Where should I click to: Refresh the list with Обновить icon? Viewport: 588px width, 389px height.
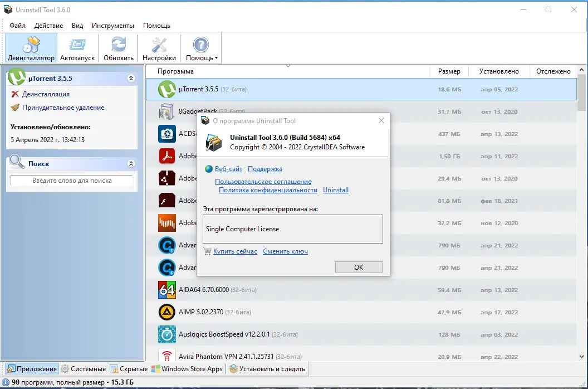119,45
